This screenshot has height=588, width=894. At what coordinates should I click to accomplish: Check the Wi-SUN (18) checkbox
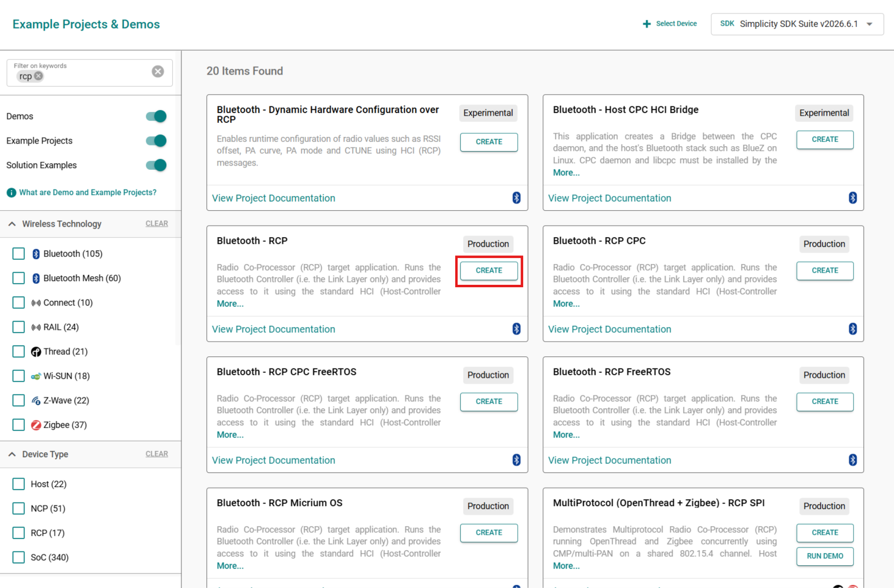click(x=19, y=376)
